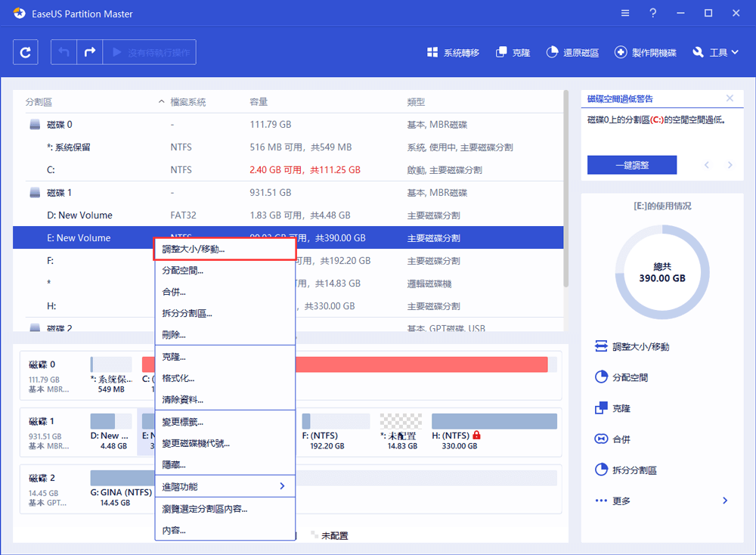Click the 一鍵調整 button
The image size is (756, 555).
pyautogui.click(x=631, y=165)
